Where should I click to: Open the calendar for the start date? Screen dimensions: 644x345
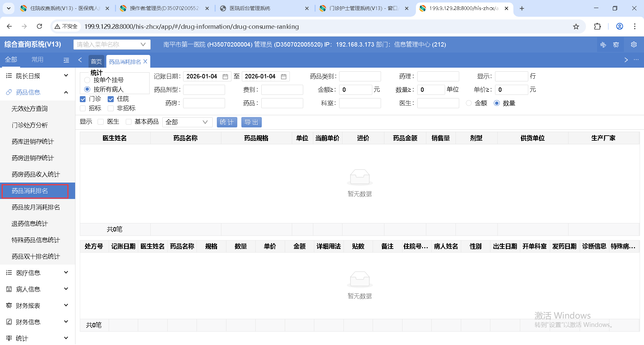point(225,77)
